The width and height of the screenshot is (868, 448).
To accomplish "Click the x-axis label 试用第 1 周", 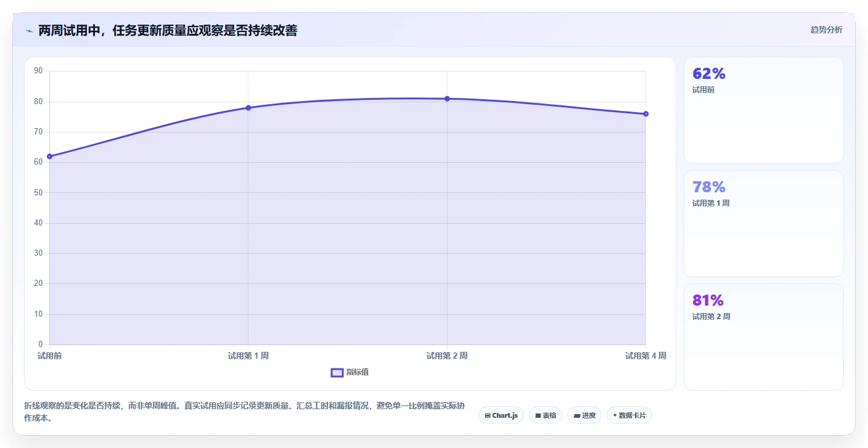I will 248,356.
